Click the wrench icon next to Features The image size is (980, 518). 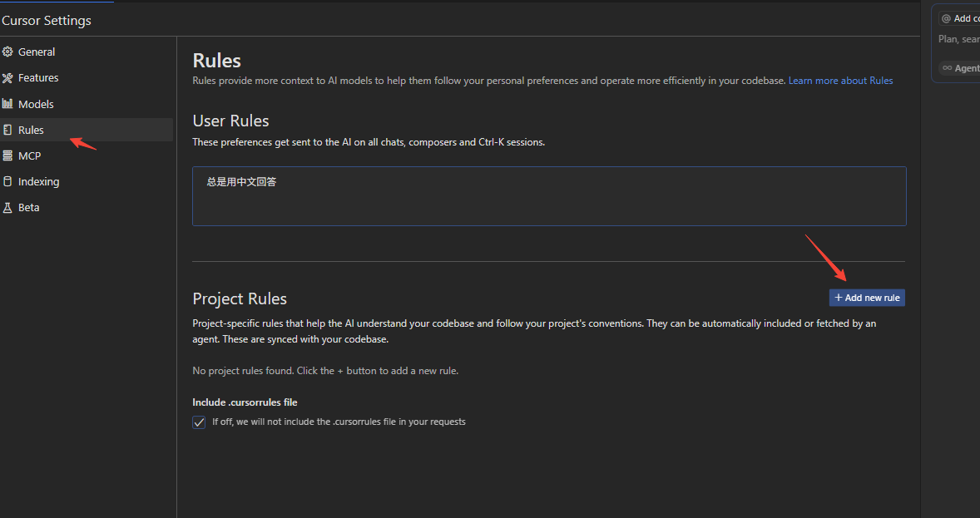(x=7, y=78)
